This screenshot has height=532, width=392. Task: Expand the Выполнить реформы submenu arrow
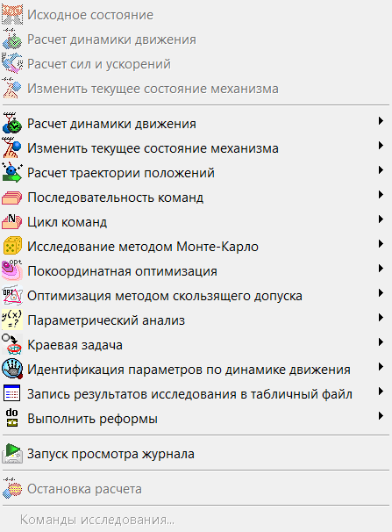click(381, 415)
